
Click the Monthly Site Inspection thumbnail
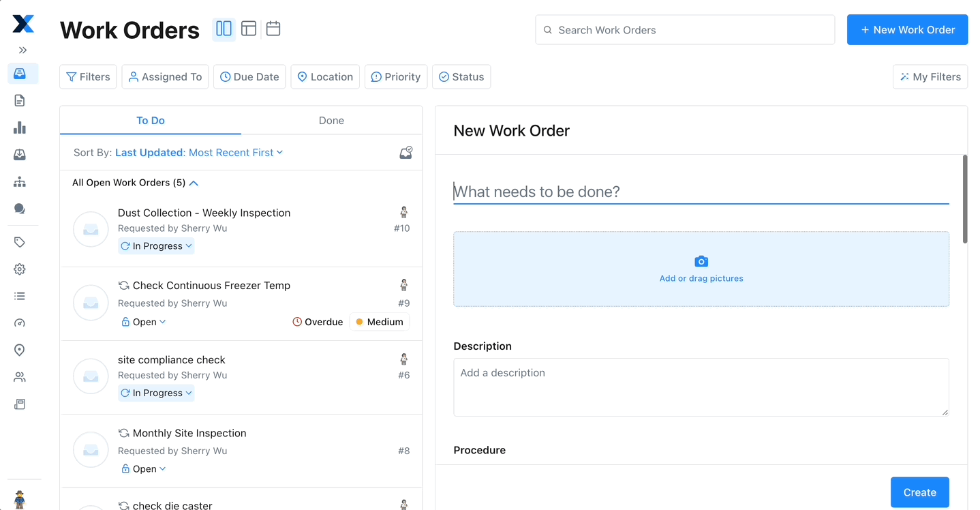(91, 450)
